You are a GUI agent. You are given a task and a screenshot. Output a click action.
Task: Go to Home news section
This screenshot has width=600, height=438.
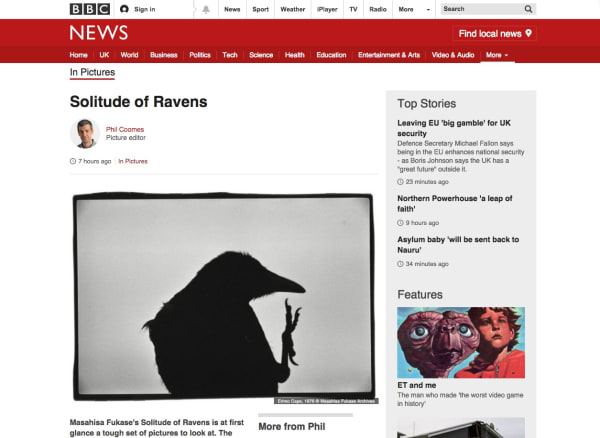pyautogui.click(x=78, y=55)
